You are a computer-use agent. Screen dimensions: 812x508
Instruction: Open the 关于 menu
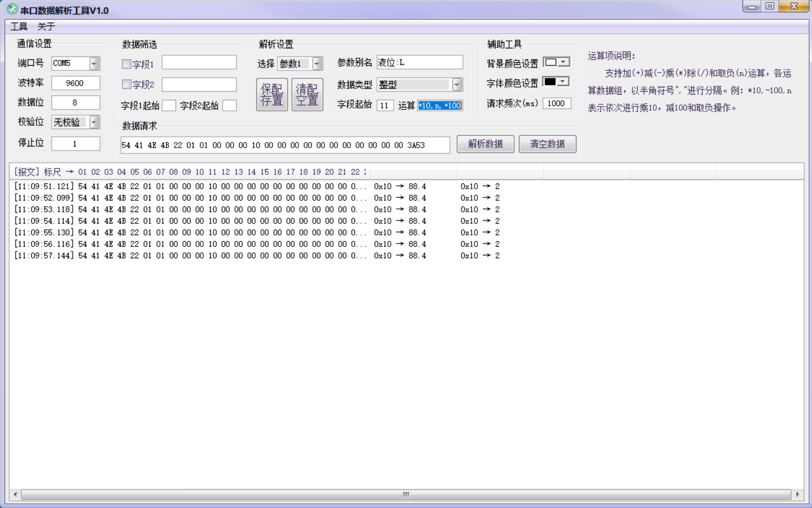pyautogui.click(x=46, y=27)
